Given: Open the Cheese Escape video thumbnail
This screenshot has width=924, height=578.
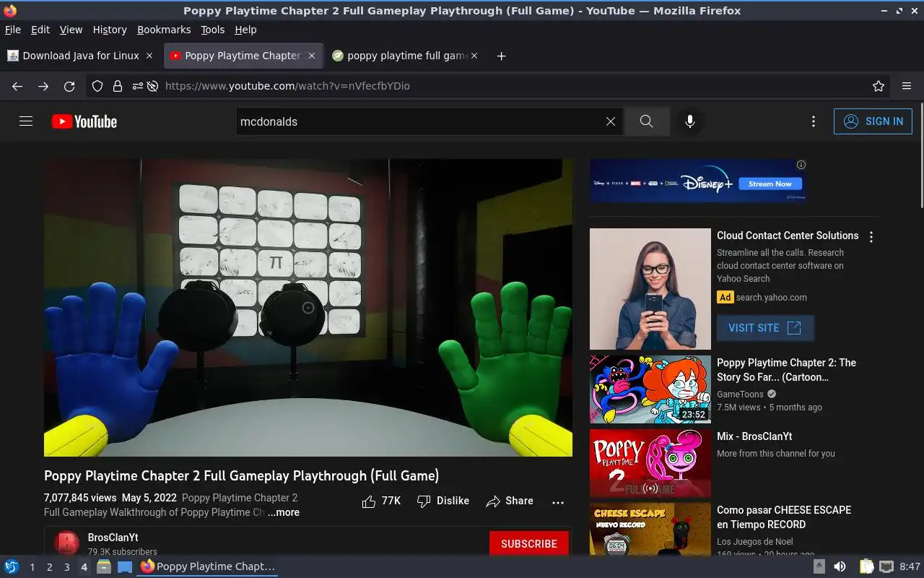Looking at the screenshot, I should point(650,529).
